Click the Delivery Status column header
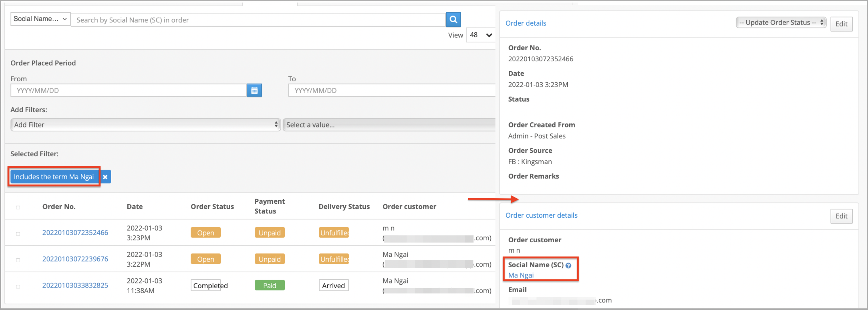 tap(344, 207)
